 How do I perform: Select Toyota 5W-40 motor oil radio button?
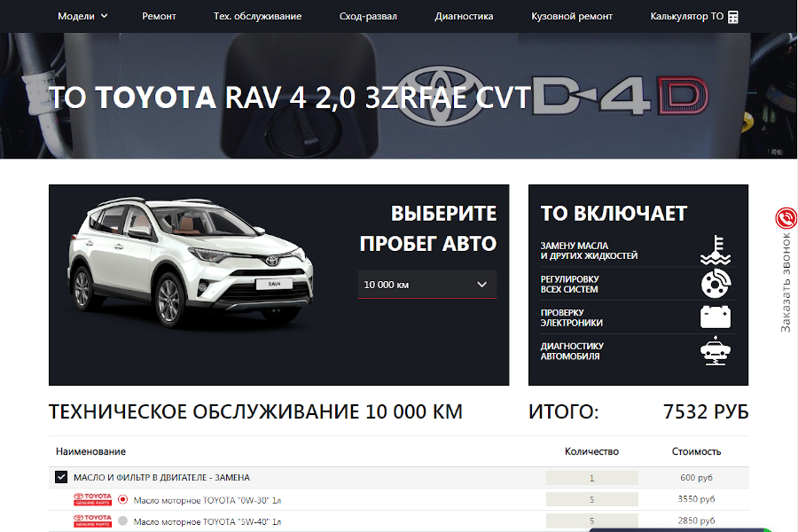(x=123, y=521)
